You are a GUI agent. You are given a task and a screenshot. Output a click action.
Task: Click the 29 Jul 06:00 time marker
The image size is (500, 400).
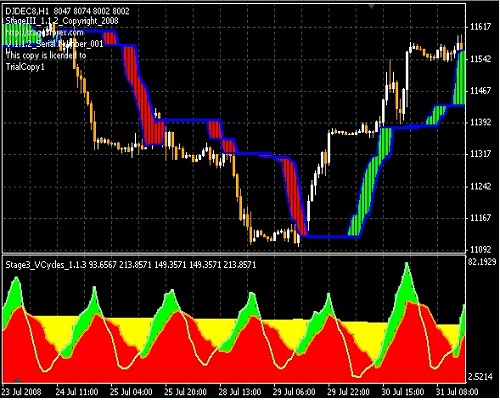click(x=294, y=391)
